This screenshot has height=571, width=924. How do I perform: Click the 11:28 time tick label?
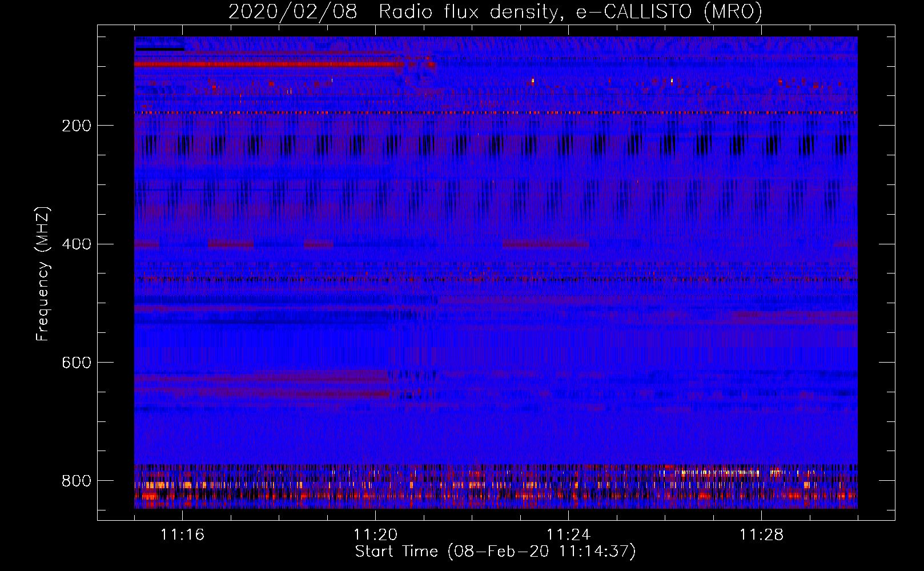point(761,534)
